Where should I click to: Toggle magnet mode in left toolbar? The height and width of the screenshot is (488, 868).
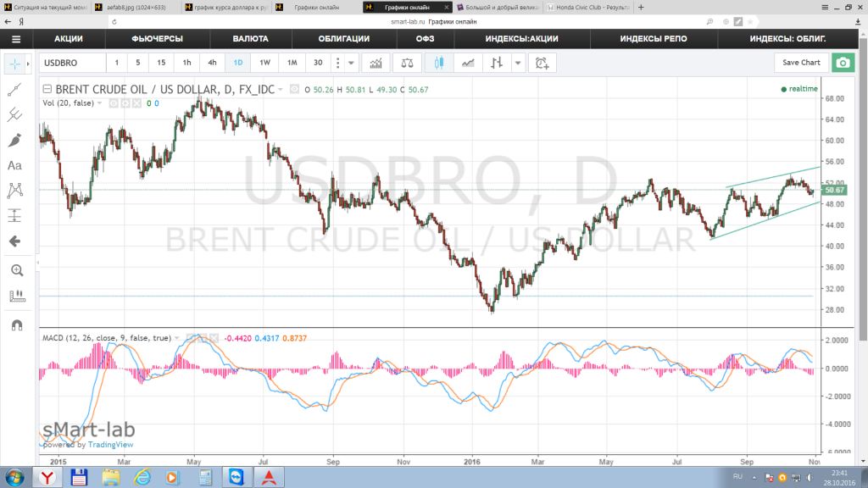coord(16,323)
